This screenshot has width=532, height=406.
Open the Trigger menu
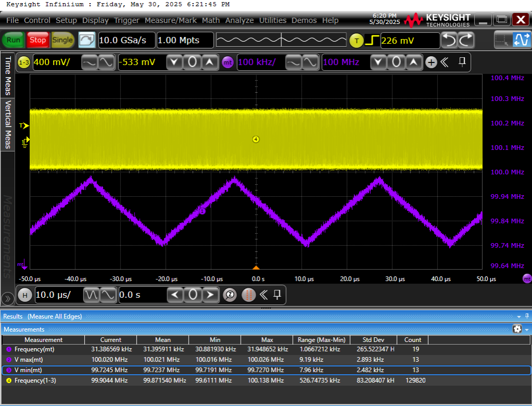point(126,20)
